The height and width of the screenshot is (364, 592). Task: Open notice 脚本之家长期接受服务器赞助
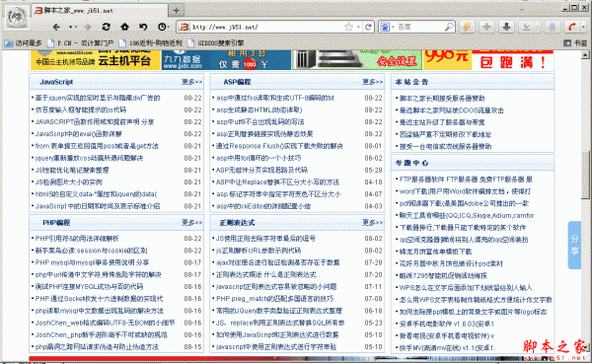pos(442,99)
